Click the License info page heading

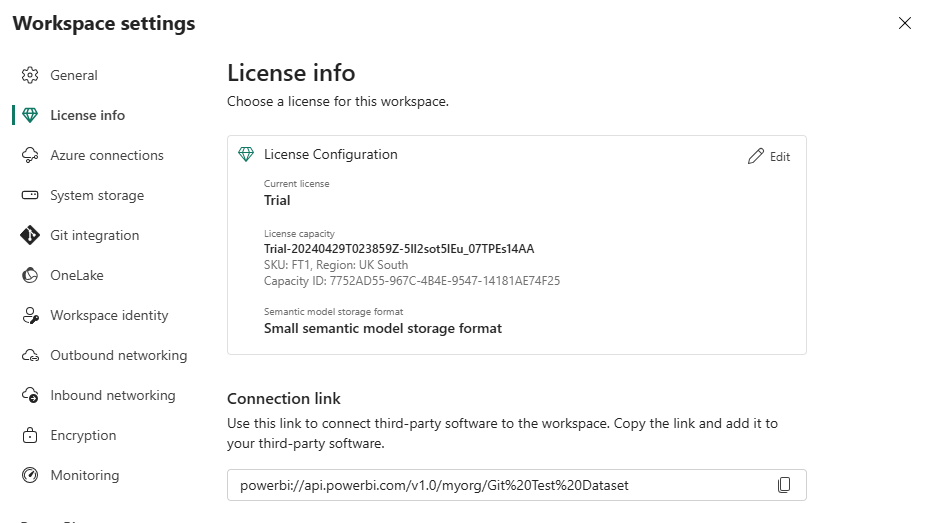[x=291, y=73]
